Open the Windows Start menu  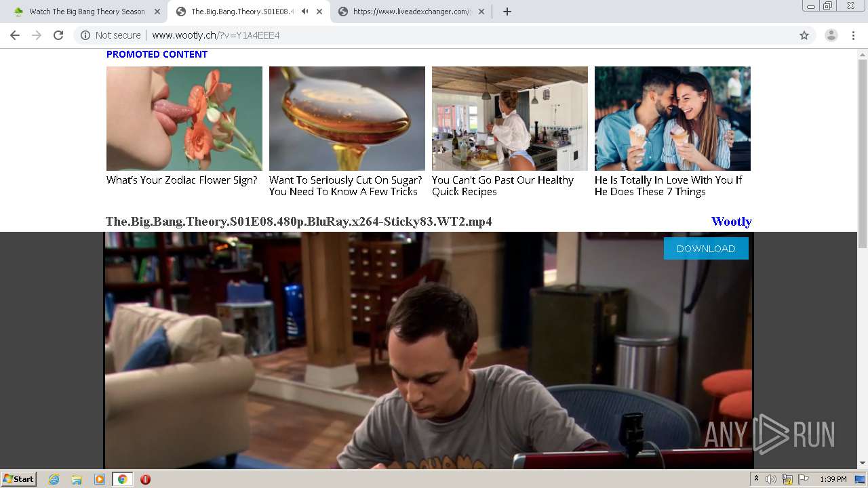19,479
